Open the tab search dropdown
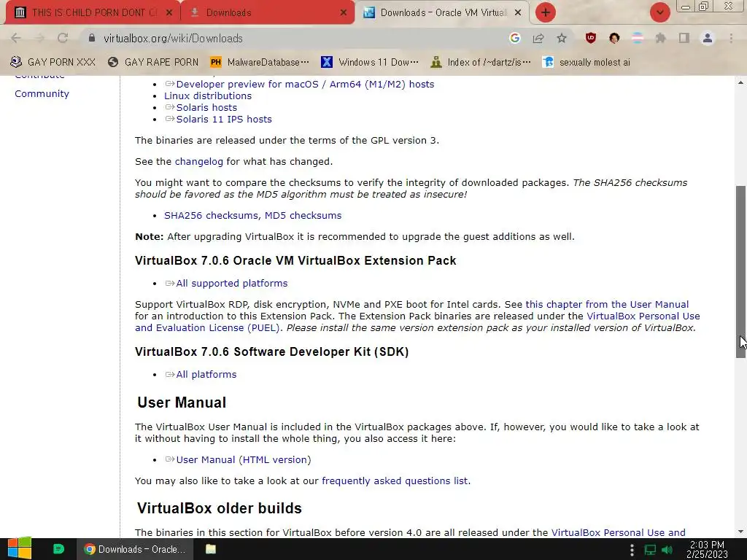The height and width of the screenshot is (560, 747). point(659,12)
